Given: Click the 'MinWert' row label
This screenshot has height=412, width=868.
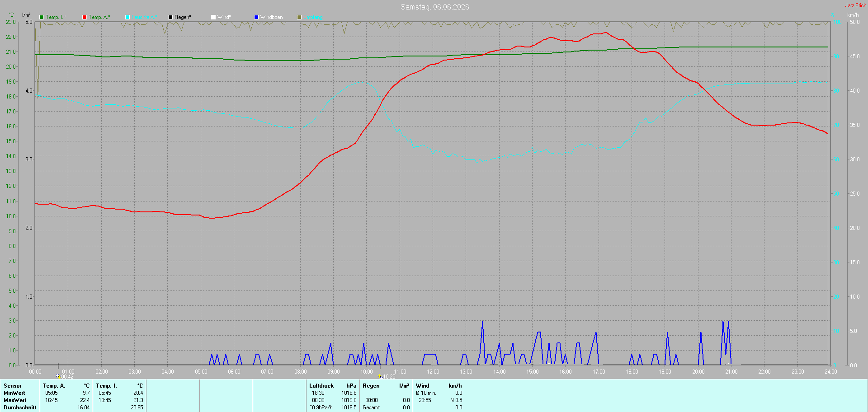Looking at the screenshot, I should [x=14, y=393].
